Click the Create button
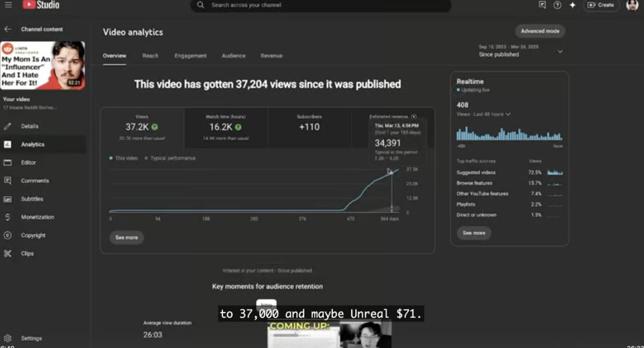644x348 pixels. (601, 5)
